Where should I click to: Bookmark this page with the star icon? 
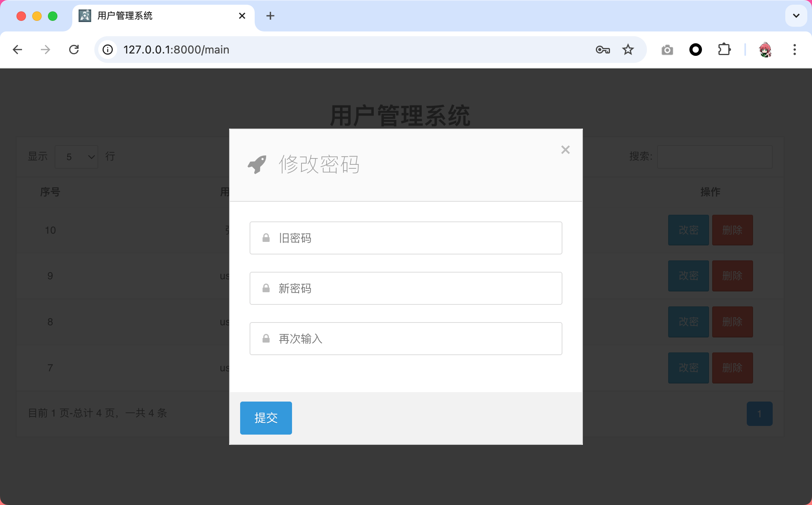tap(628, 50)
